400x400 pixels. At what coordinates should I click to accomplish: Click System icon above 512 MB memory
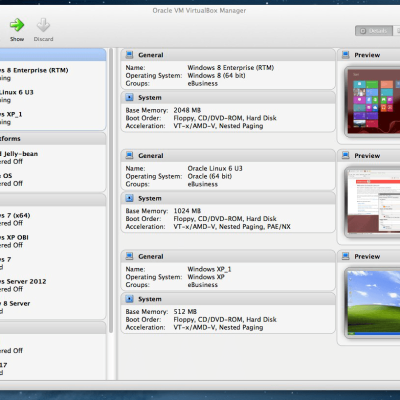(x=129, y=299)
